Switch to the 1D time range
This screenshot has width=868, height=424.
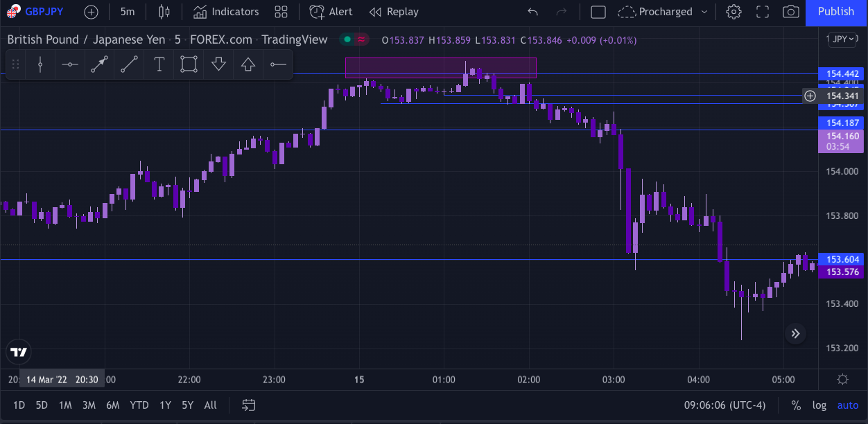coord(19,405)
